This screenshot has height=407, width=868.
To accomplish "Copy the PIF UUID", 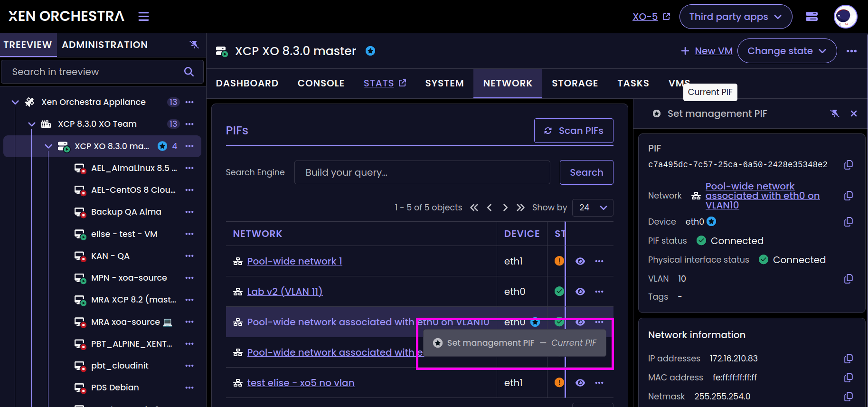I will 849,165.
